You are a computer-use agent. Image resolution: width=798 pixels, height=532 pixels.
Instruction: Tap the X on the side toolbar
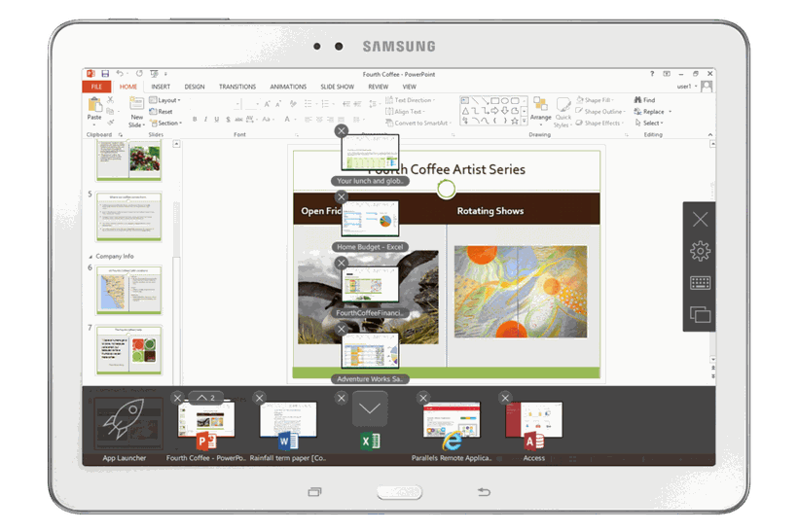point(701,219)
